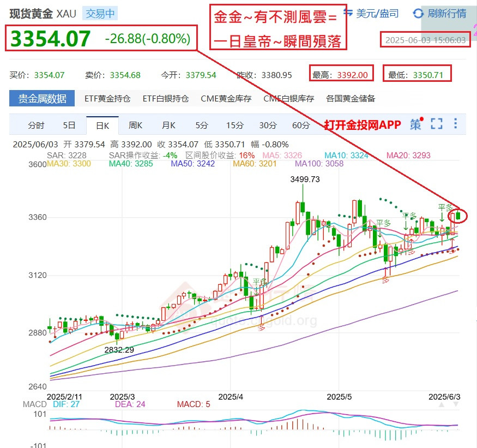Click the MACD: 5 value label
This screenshot has width=477, height=448.
coord(194,404)
